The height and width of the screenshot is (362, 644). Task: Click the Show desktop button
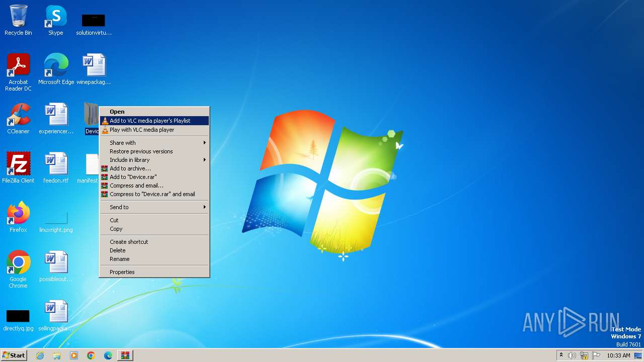click(638, 355)
